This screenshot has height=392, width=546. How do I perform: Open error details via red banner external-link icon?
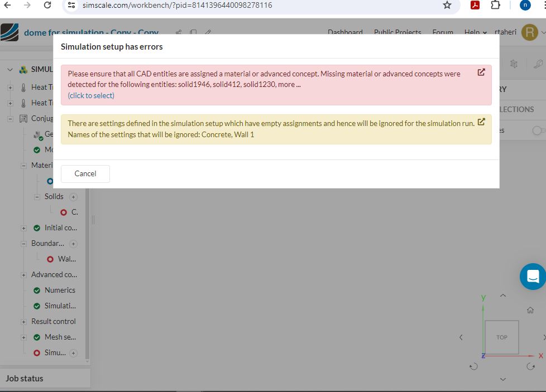click(481, 72)
